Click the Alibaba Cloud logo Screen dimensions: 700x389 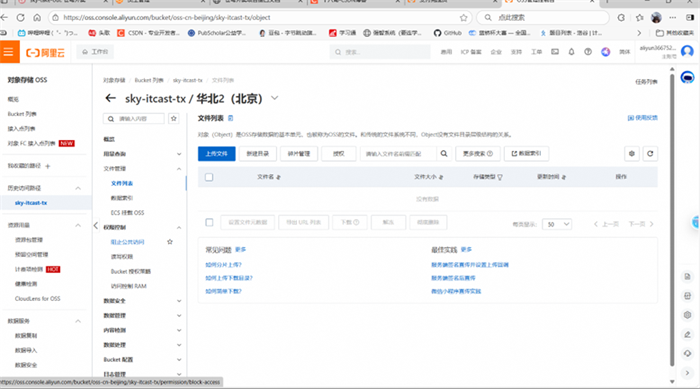[x=46, y=53]
